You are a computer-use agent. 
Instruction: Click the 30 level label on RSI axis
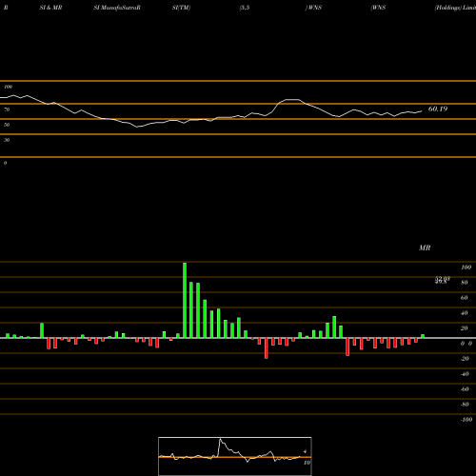pos(7,140)
